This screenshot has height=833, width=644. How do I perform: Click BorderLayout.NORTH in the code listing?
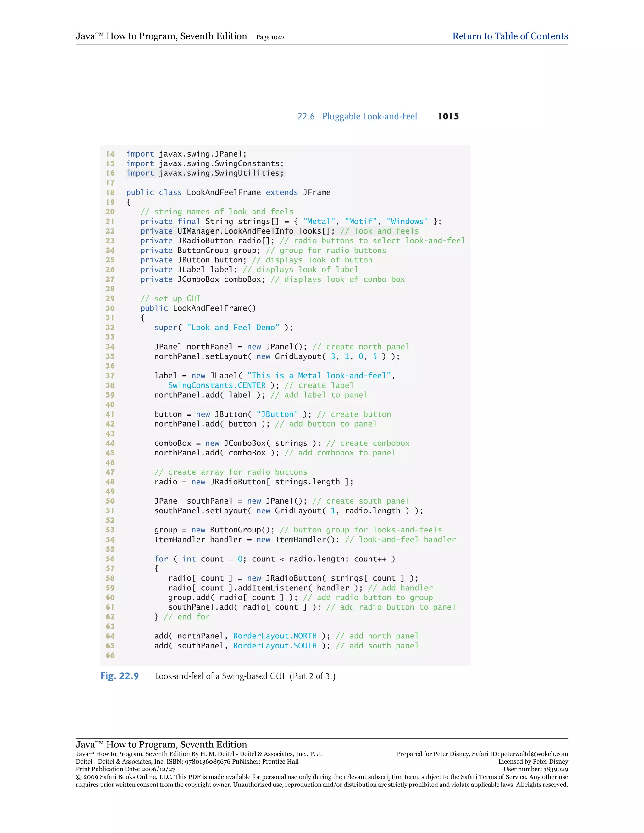pyautogui.click(x=275, y=636)
